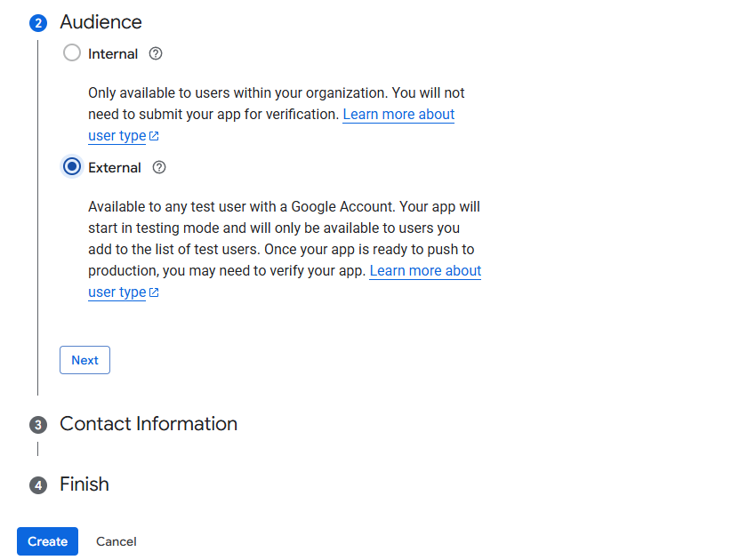Click the Cancel button

click(x=117, y=541)
